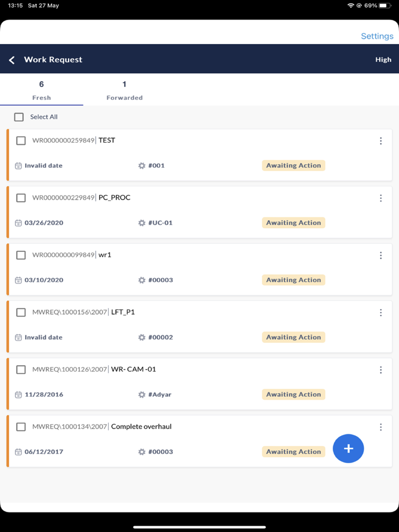Click equipment code #00002

pos(161,337)
